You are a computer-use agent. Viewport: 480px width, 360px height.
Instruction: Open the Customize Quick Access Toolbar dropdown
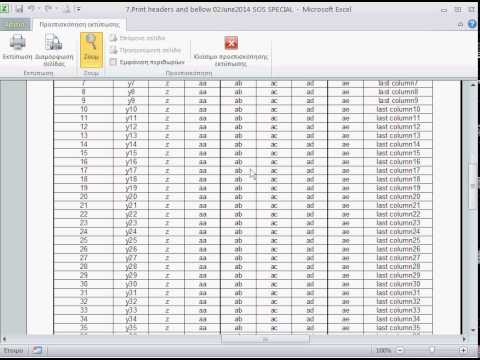tap(79, 9)
